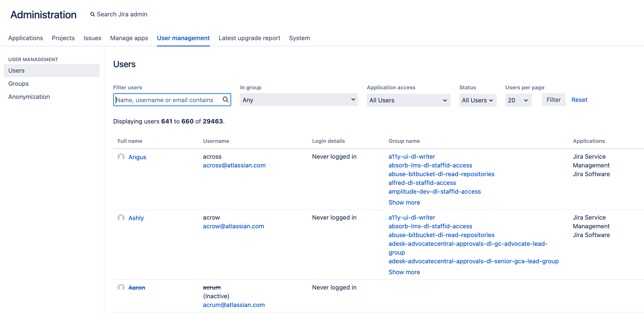Open the a11y-ui-dl-writer group link
The image size is (644, 313).
click(x=411, y=156)
